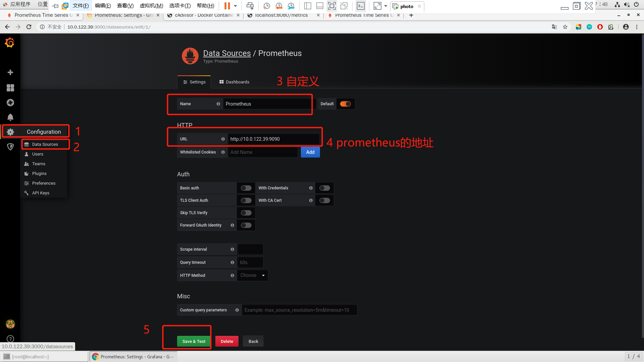Viewport: 644px width, 362px height.
Task: Enable the Basic auth toggle
Action: click(246, 188)
